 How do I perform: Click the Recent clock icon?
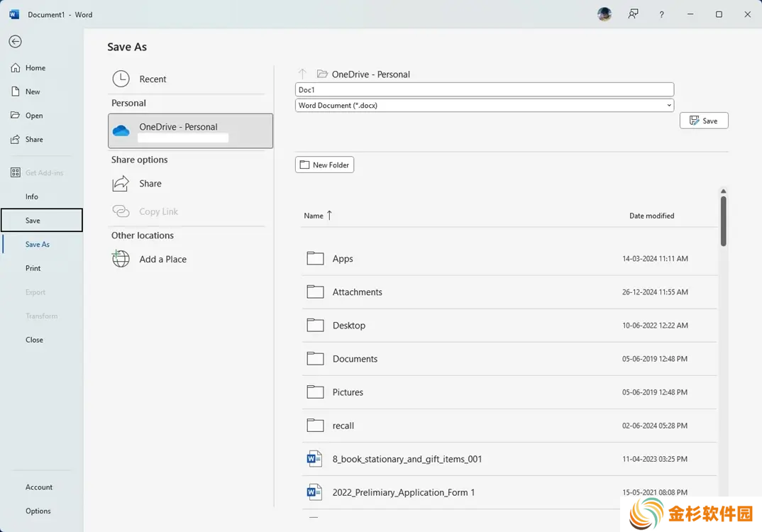(x=121, y=79)
